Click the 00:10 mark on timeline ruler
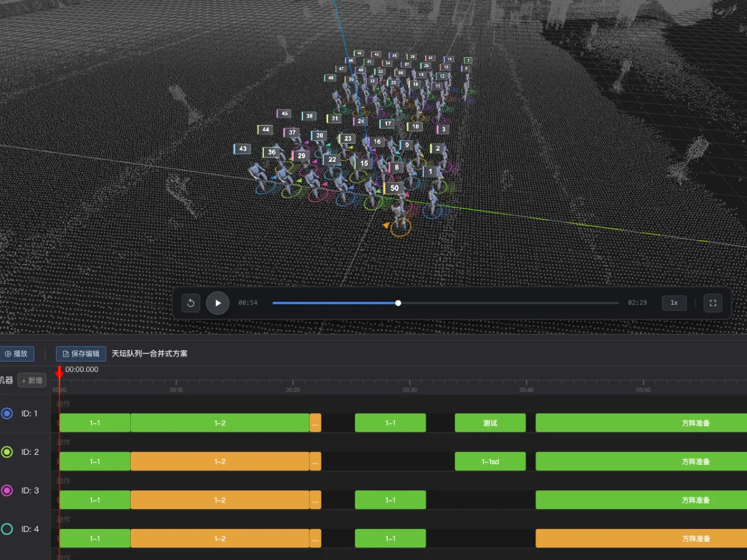 (176, 390)
